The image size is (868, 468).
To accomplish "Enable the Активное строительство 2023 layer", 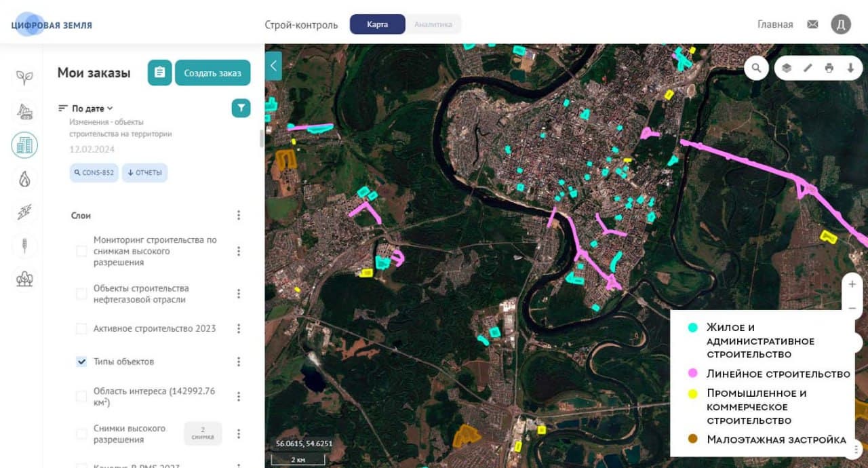I will (x=81, y=329).
